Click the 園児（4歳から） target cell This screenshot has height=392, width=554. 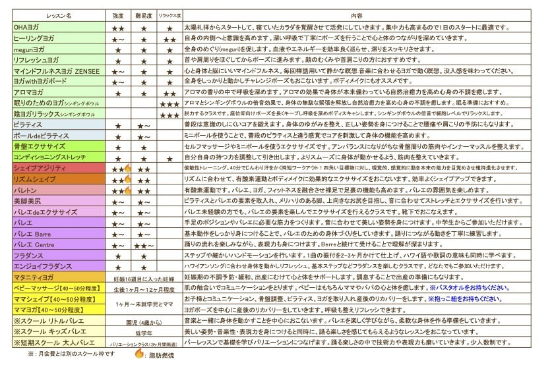tap(144, 322)
